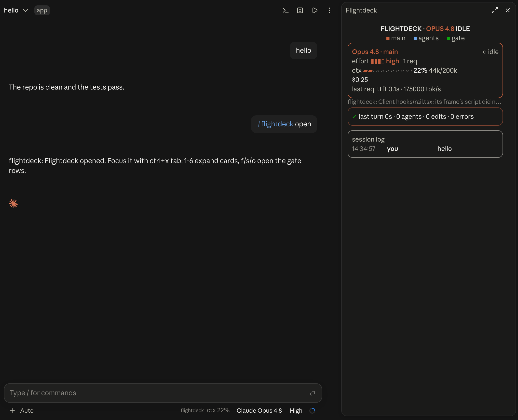Viewport: 518px width, 420px height.
Task: Click the enter submit icon in input box
Action: pyautogui.click(x=312, y=393)
